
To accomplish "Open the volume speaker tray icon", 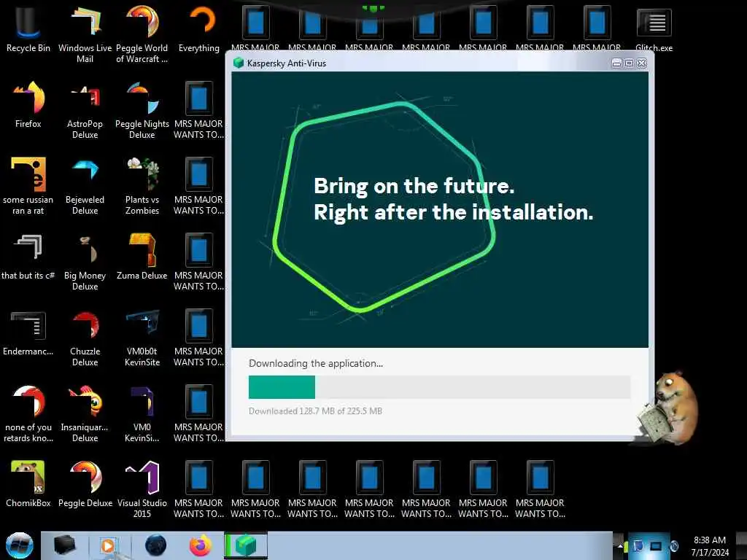I will tap(674, 545).
